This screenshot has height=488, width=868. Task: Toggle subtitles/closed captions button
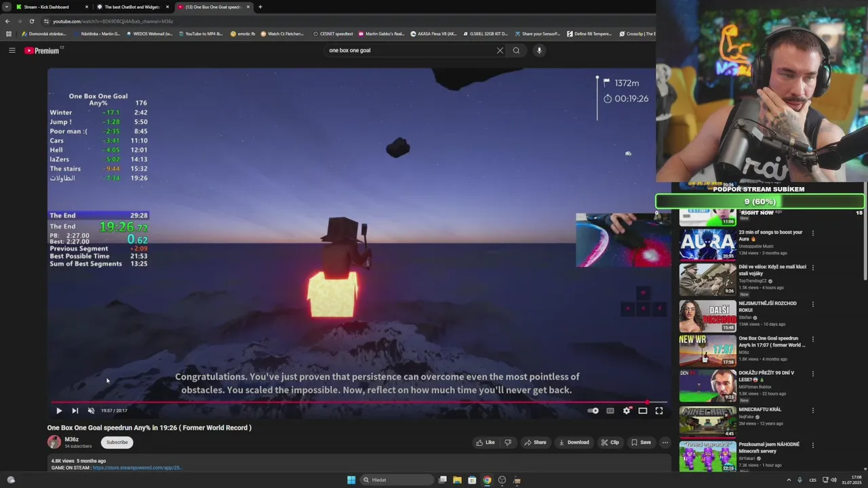(610, 411)
